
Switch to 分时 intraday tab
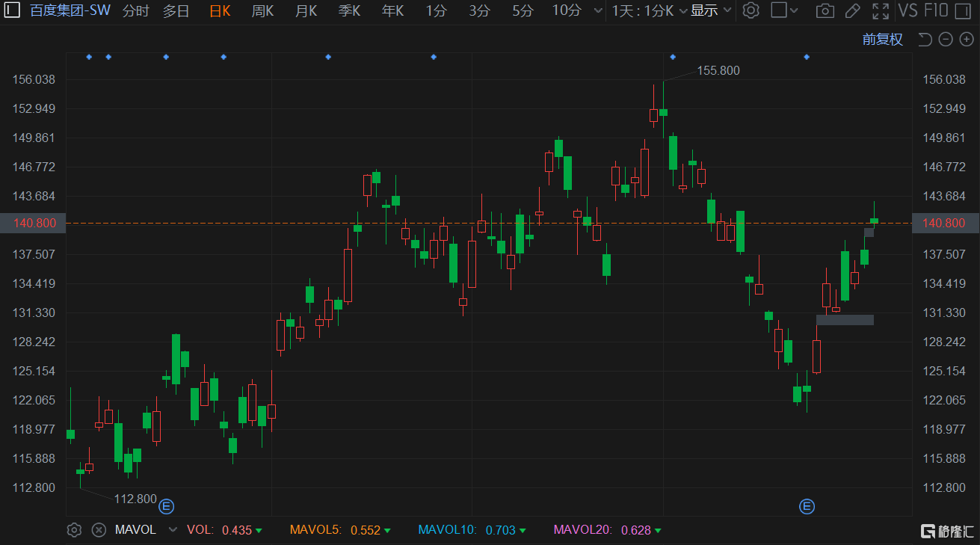pos(135,10)
